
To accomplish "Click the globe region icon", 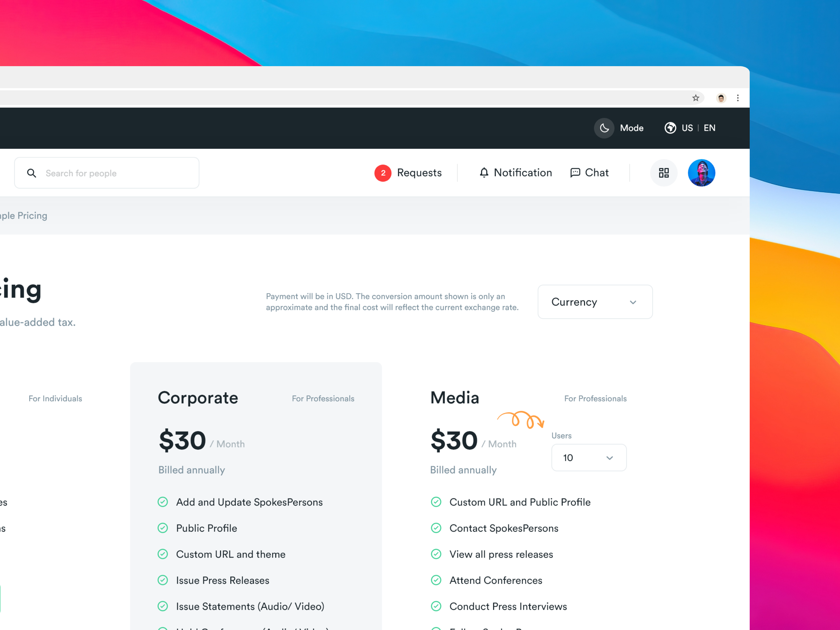I will [x=670, y=128].
